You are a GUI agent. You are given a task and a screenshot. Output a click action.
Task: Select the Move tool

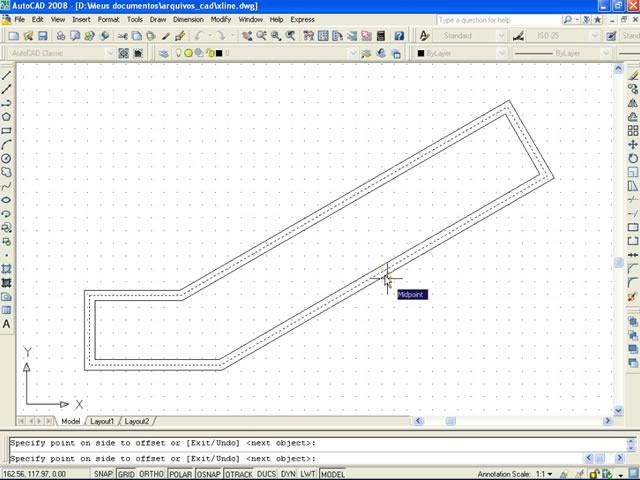[x=633, y=144]
